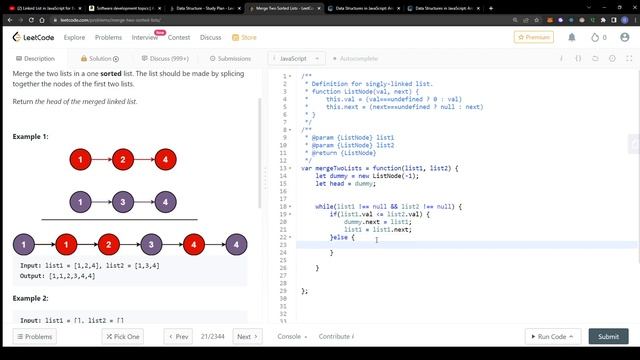Viewport: 640px width, 360px height.
Task: Switch to Linked List in JavaScript browser tab
Action: click(45, 8)
